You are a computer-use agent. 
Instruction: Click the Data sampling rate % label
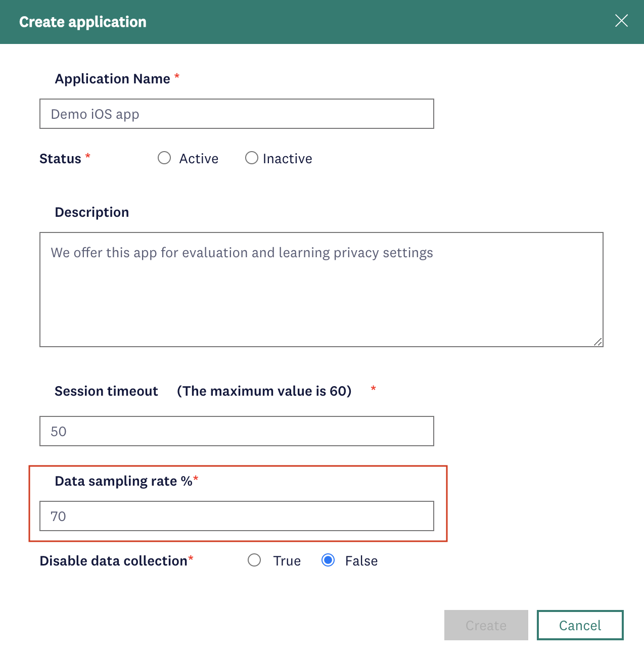pos(123,481)
